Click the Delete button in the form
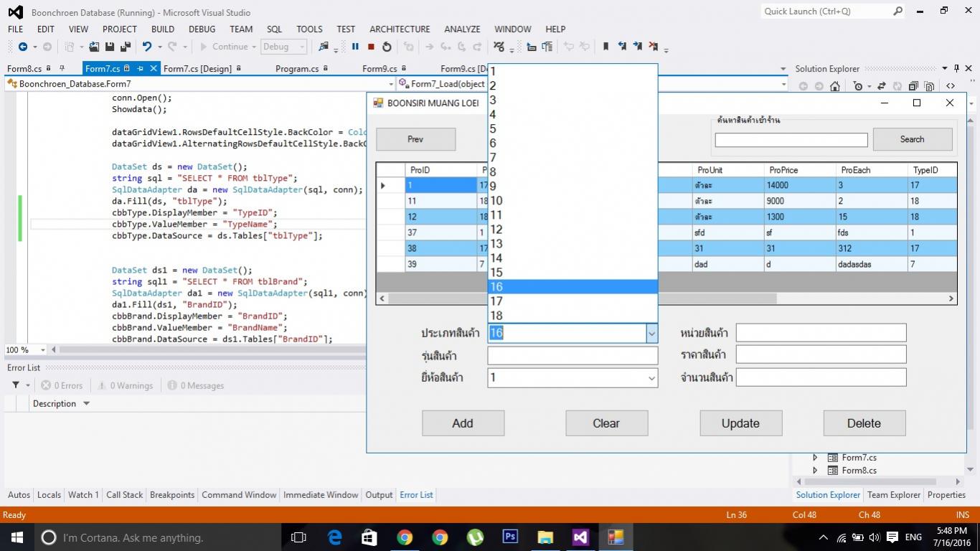This screenshot has height=551, width=980. pos(864,423)
